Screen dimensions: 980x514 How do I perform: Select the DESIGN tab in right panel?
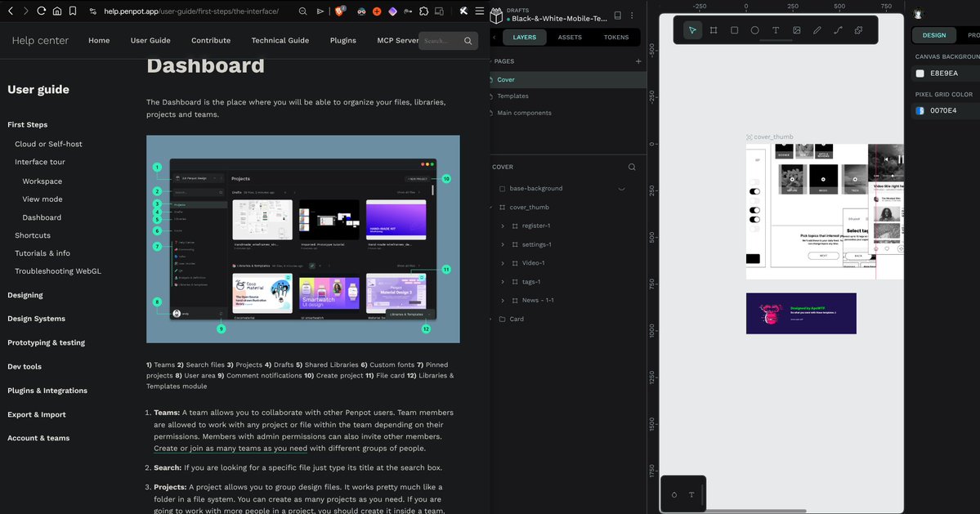[x=934, y=36]
